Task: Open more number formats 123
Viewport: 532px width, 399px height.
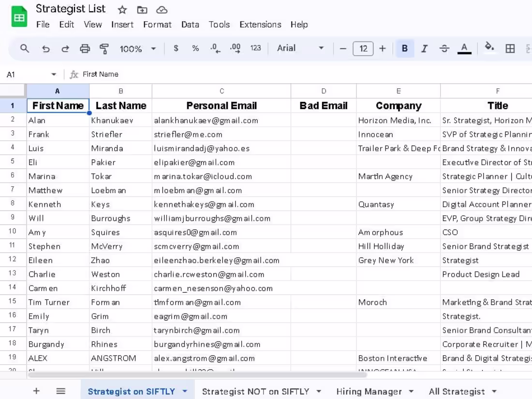Action: tap(255, 48)
